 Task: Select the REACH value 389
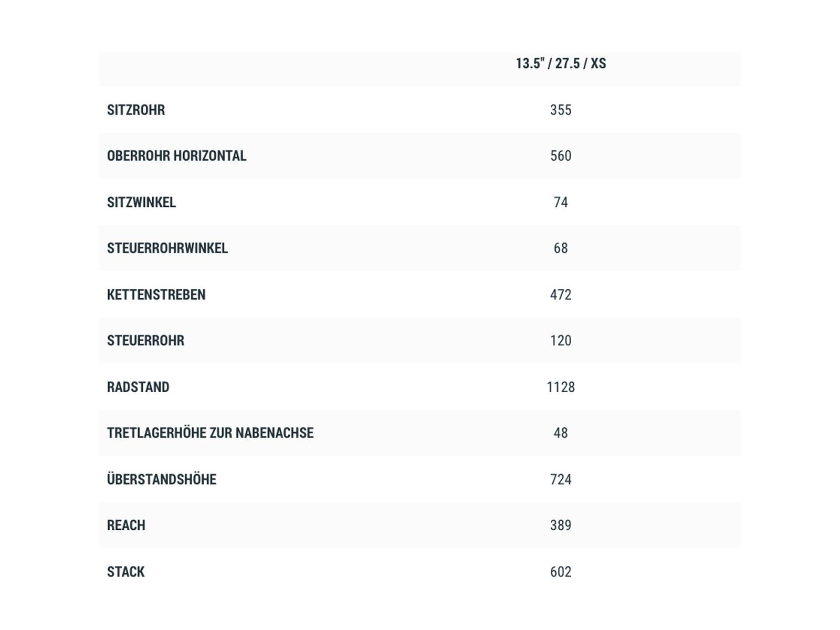[561, 526]
